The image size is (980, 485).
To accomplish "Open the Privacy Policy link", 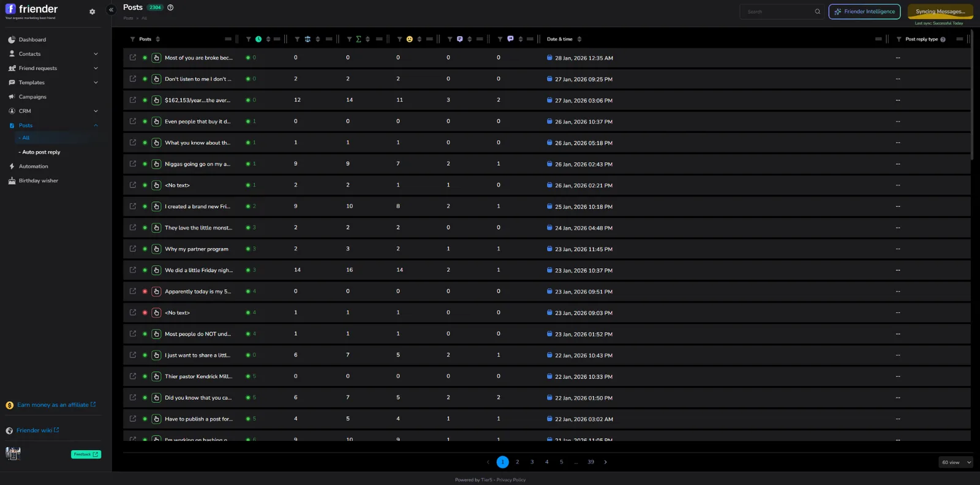I will tap(511, 480).
